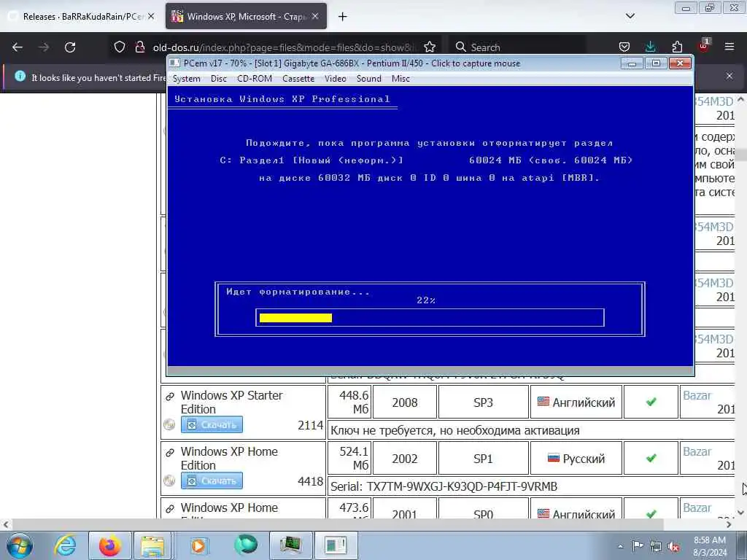Go forward in Firefox history
This screenshot has width=747, height=560.
[x=44, y=47]
